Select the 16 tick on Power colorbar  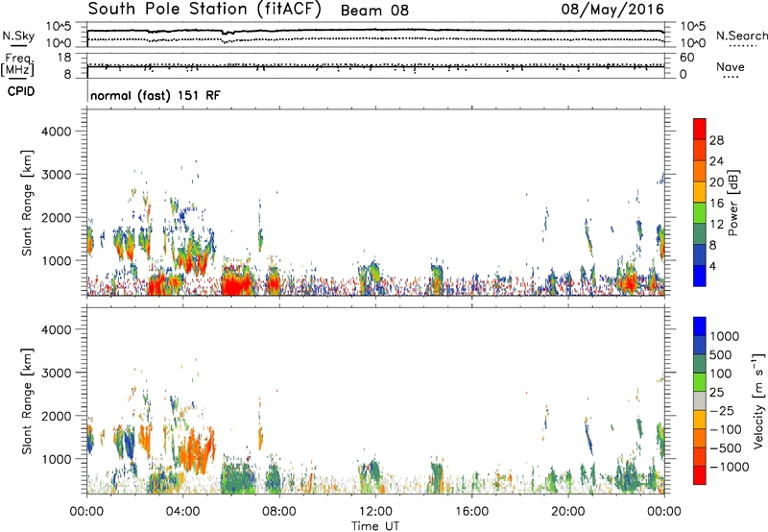pos(716,204)
